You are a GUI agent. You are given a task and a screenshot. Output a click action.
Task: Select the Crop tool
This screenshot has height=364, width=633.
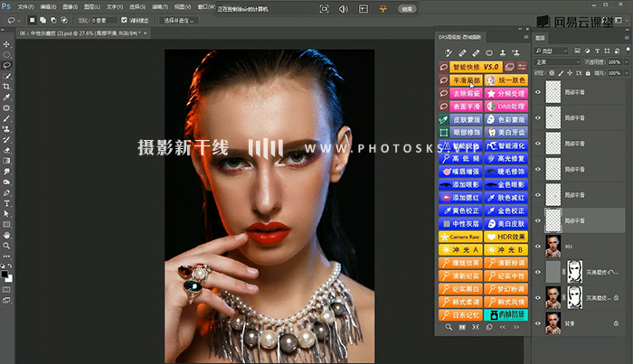[x=6, y=87]
